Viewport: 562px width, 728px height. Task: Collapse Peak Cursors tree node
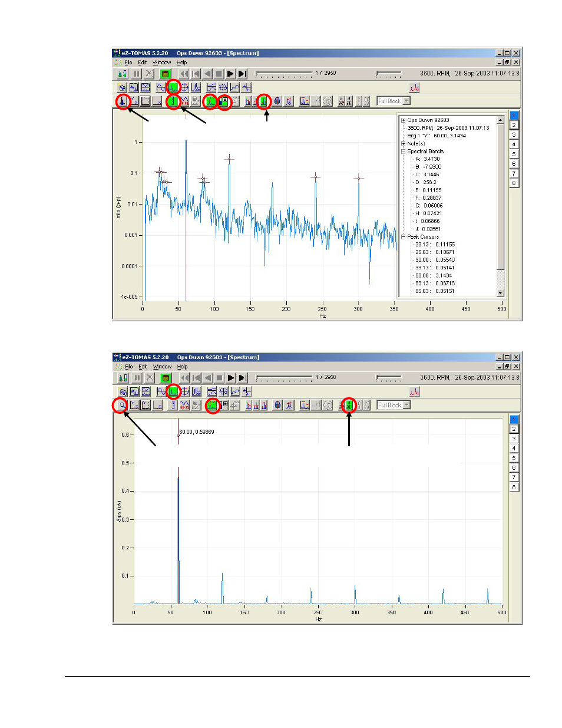pyautogui.click(x=404, y=237)
